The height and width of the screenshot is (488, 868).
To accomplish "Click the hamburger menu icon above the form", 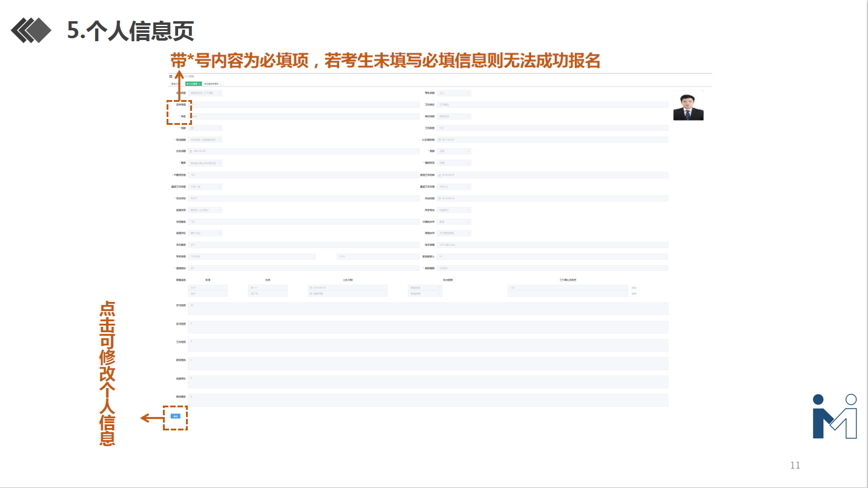I will click(x=171, y=76).
